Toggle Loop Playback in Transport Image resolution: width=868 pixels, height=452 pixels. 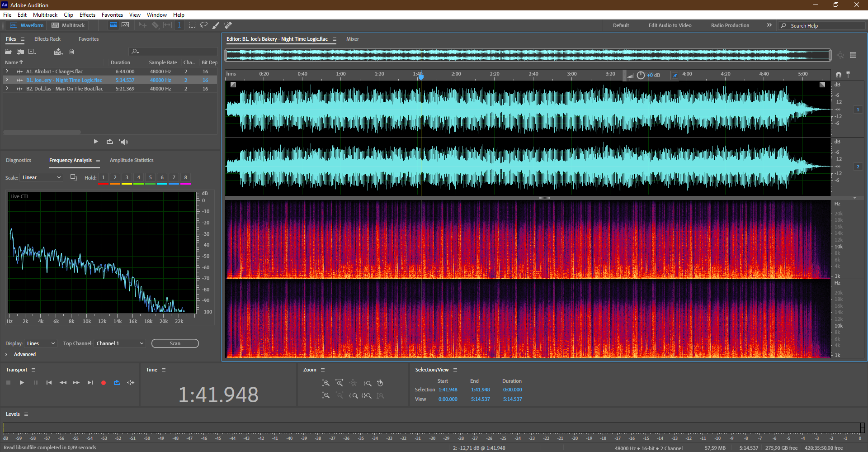point(117,383)
